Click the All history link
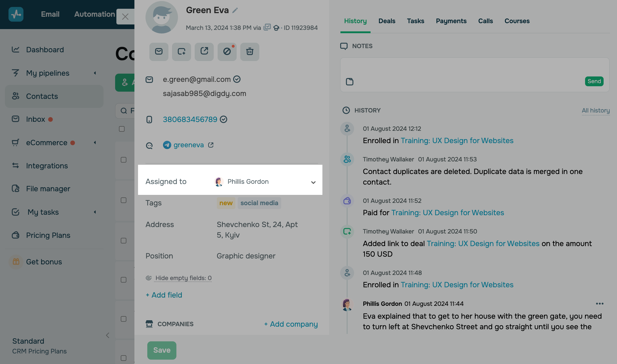The width and height of the screenshot is (617, 364). click(x=596, y=110)
